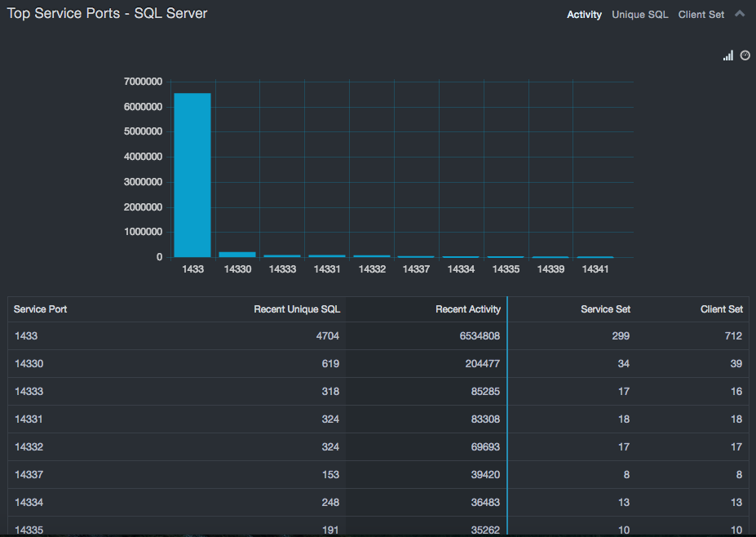Select port 14331 in the table
The image size is (756, 537).
point(29,419)
